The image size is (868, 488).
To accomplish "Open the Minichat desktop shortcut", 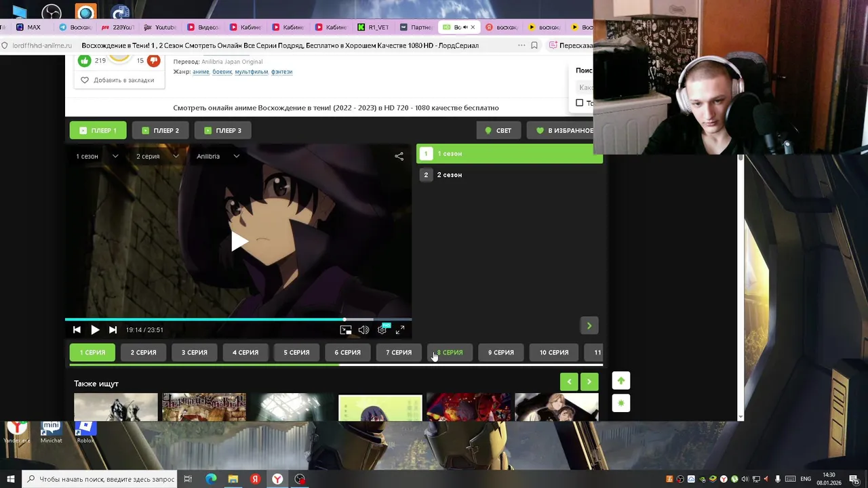I will tap(51, 432).
